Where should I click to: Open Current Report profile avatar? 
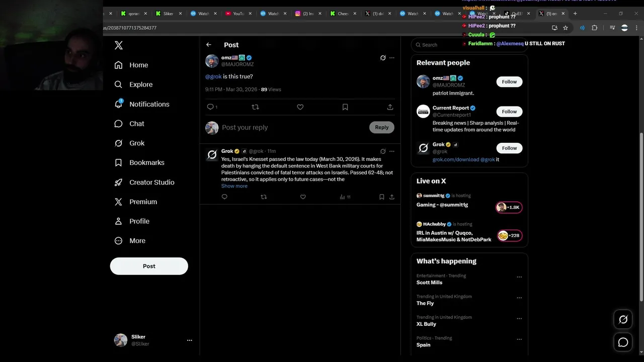click(423, 112)
